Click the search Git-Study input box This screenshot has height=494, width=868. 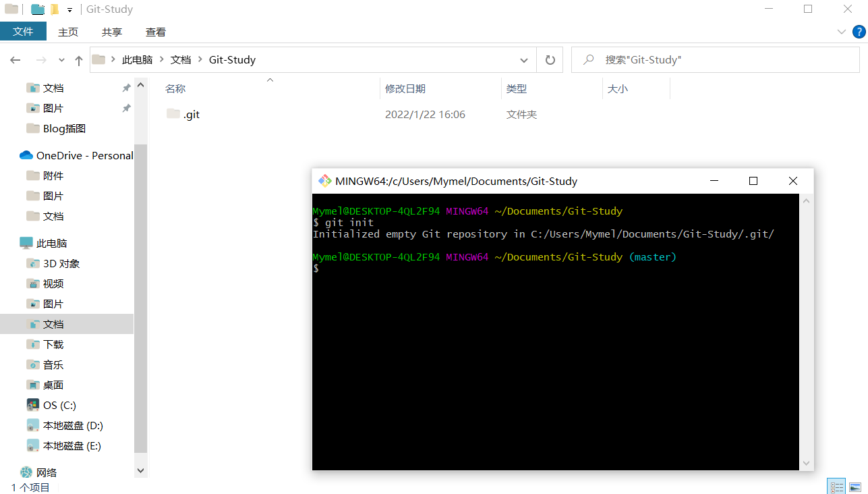coord(716,59)
